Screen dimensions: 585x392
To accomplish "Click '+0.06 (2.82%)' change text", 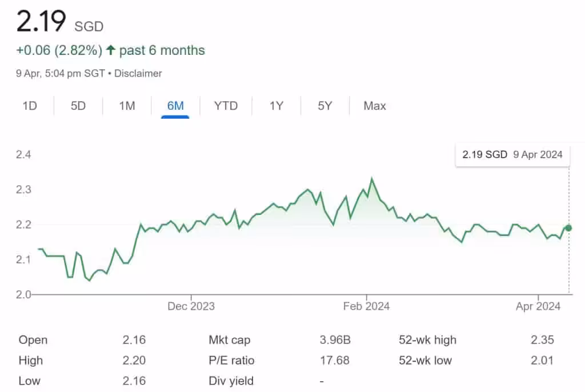I will (x=59, y=50).
